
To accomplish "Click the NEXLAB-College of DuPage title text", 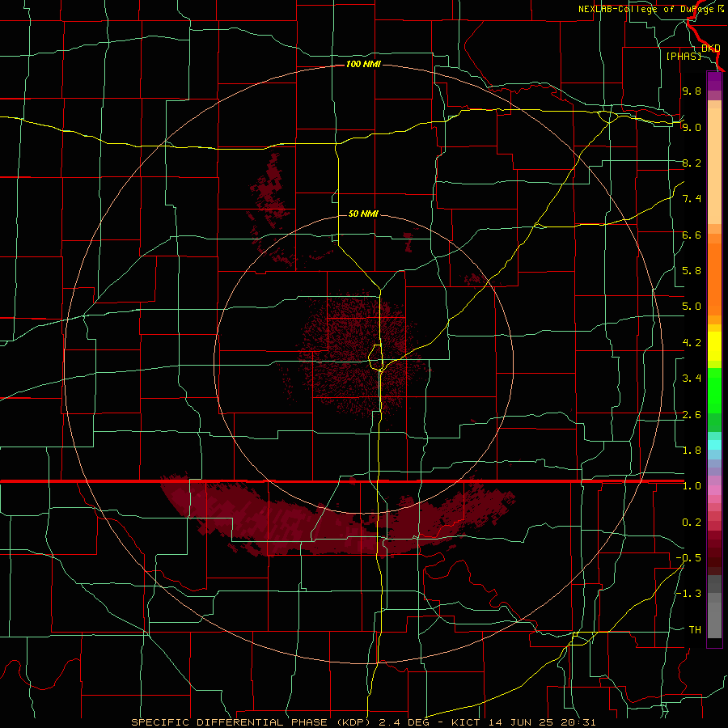I will pyautogui.click(x=646, y=9).
